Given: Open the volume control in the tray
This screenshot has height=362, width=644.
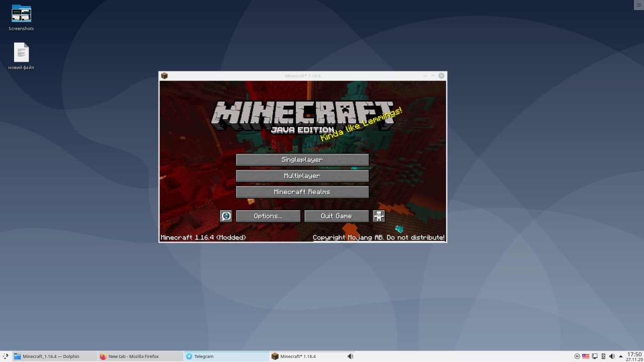Looking at the screenshot, I should [x=612, y=356].
